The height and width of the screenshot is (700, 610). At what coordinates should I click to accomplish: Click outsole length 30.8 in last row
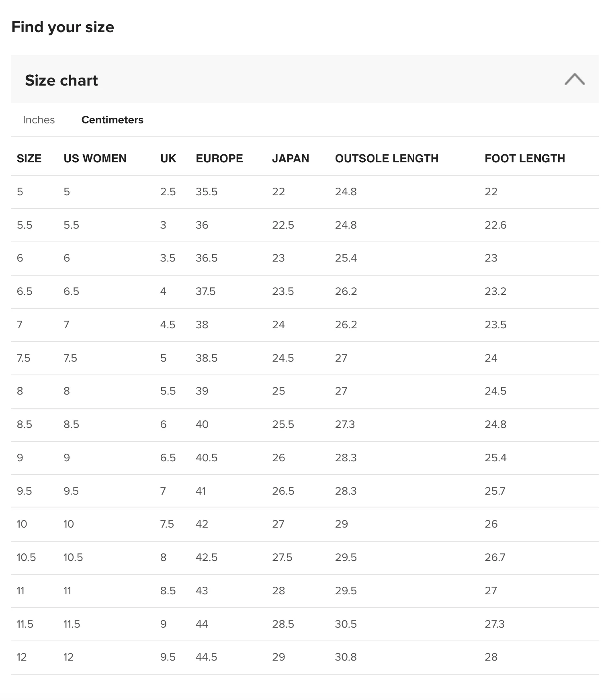[x=346, y=657]
